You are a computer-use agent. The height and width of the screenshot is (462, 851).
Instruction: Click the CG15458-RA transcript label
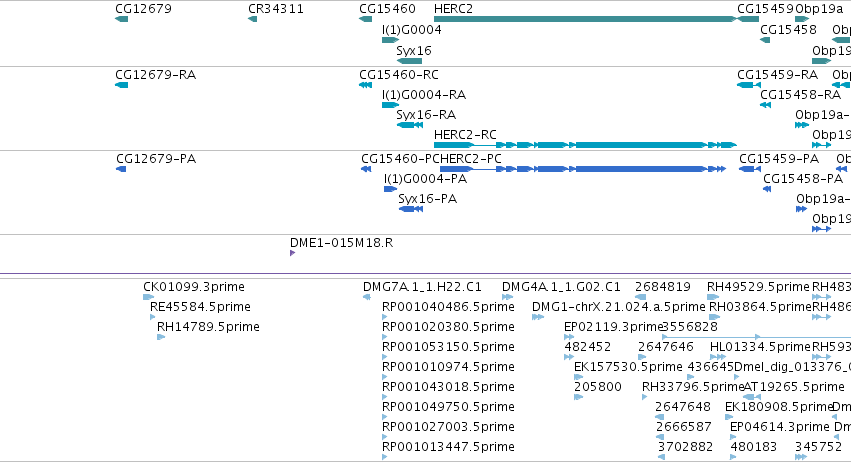tap(801, 95)
